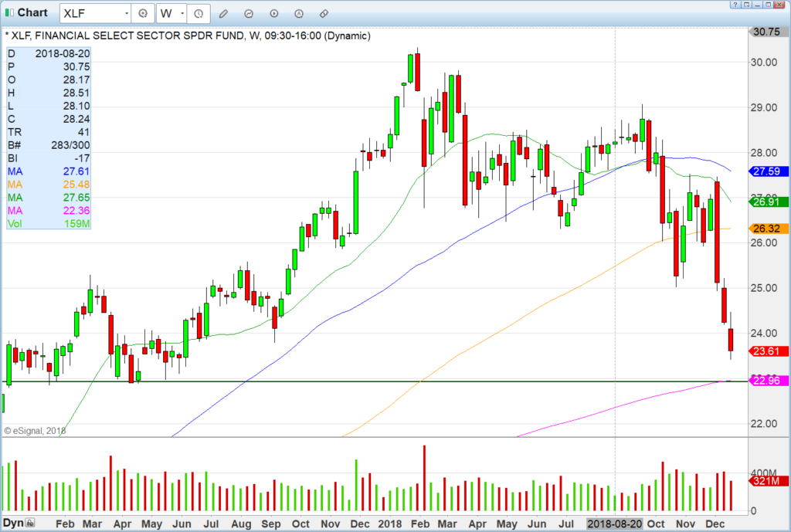Screen dimensions: 791x532
Task: Open the W interval dropdown arrow
Action: point(182,14)
